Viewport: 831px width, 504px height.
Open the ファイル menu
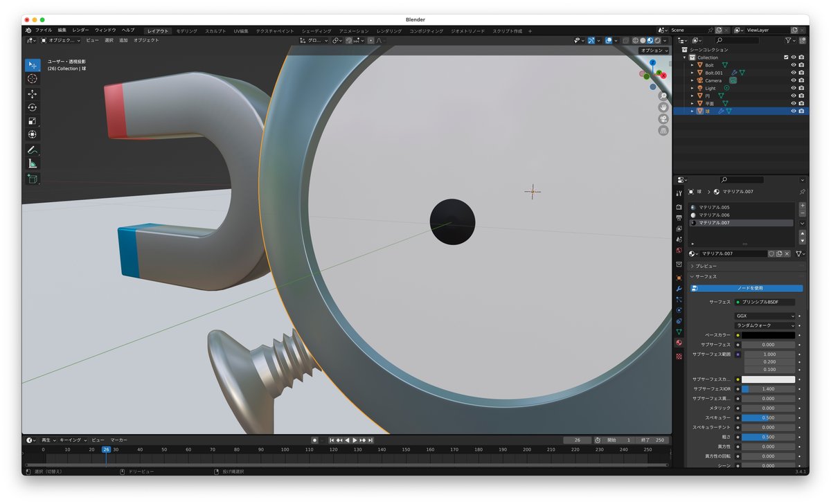(44, 30)
